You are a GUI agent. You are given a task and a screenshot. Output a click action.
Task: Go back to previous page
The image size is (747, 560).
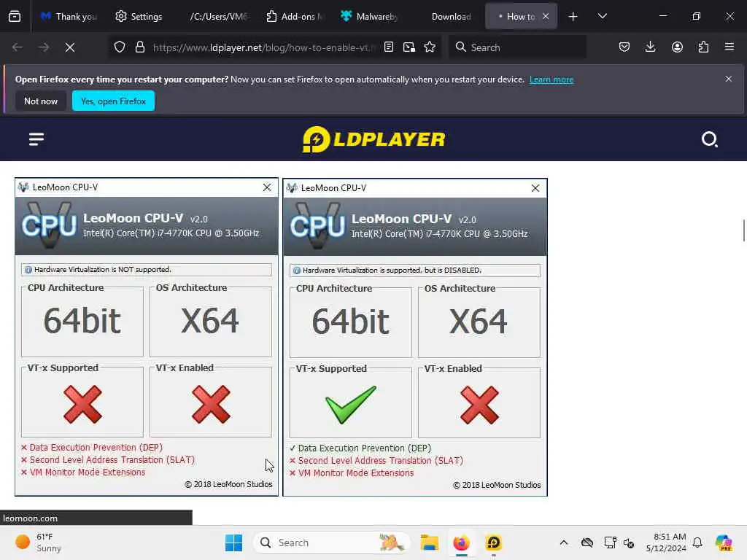click(18, 47)
